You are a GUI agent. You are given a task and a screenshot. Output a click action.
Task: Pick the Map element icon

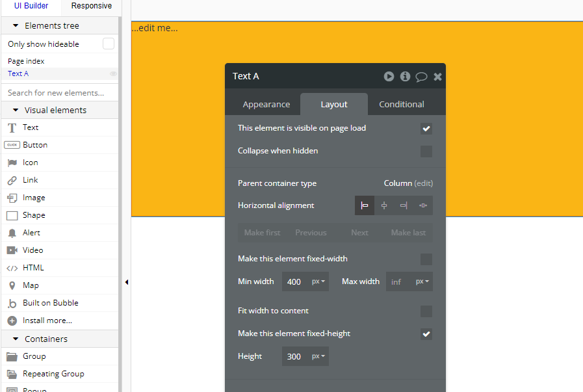12,285
